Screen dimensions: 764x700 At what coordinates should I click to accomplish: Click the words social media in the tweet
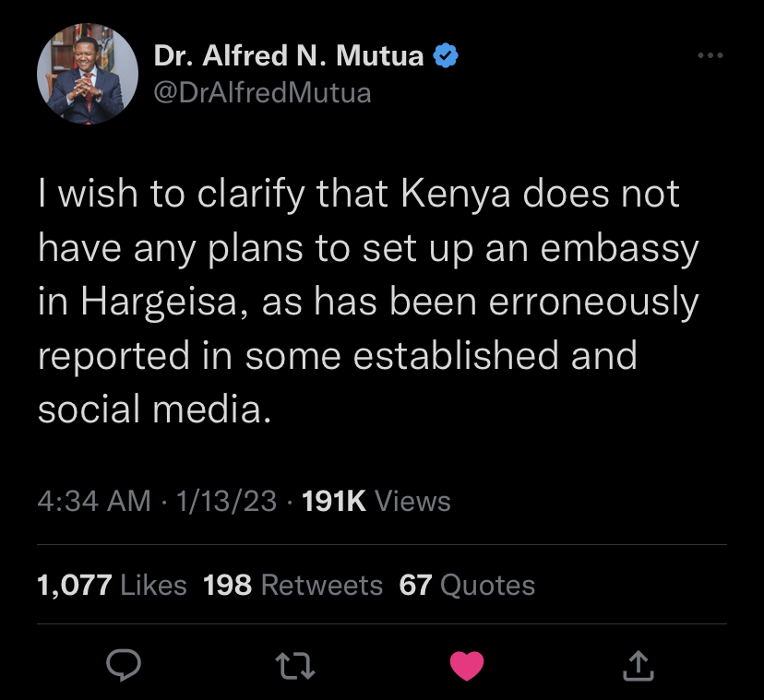153,409
